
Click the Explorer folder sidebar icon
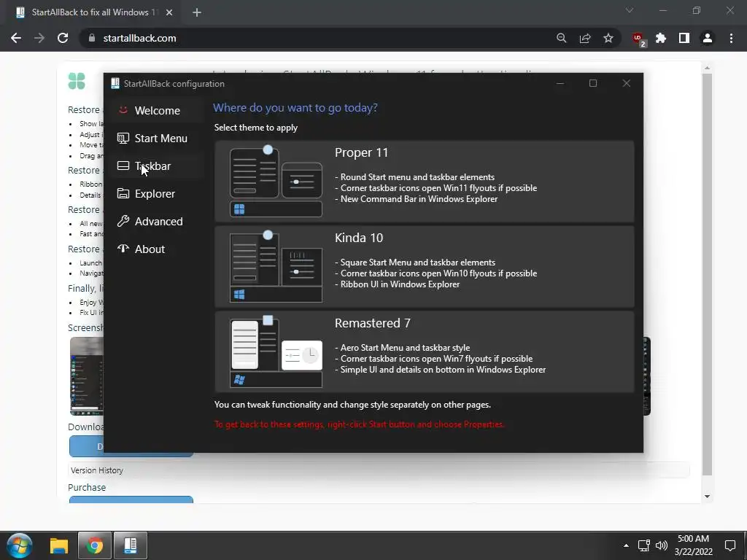[x=123, y=193]
